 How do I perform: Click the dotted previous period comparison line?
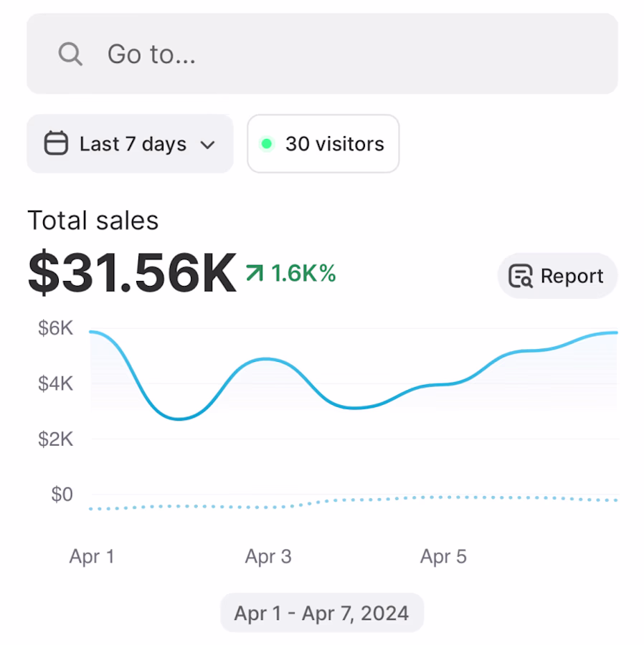pyautogui.click(x=354, y=502)
